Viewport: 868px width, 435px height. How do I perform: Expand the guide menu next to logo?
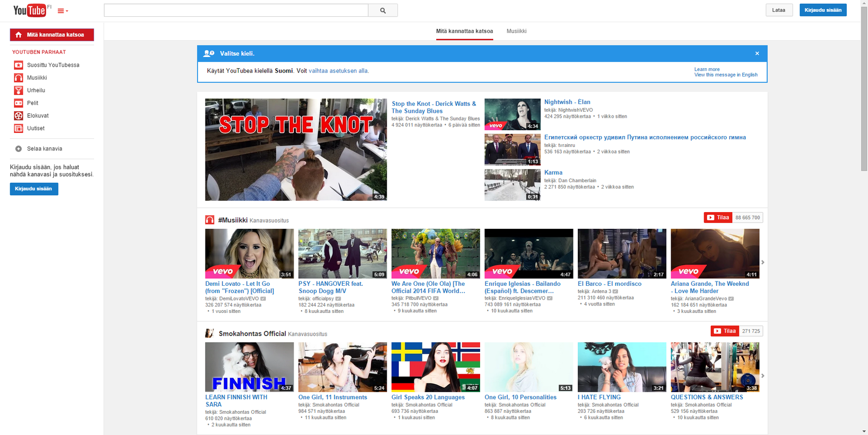(x=63, y=11)
